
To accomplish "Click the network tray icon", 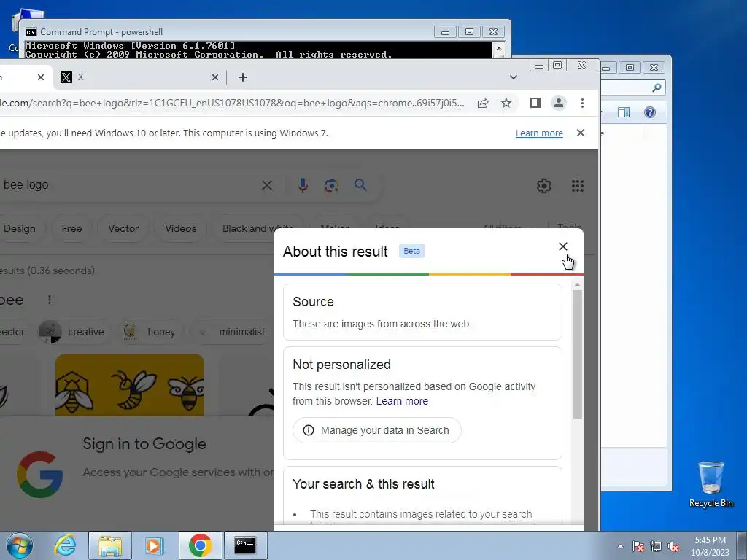I will 656,547.
